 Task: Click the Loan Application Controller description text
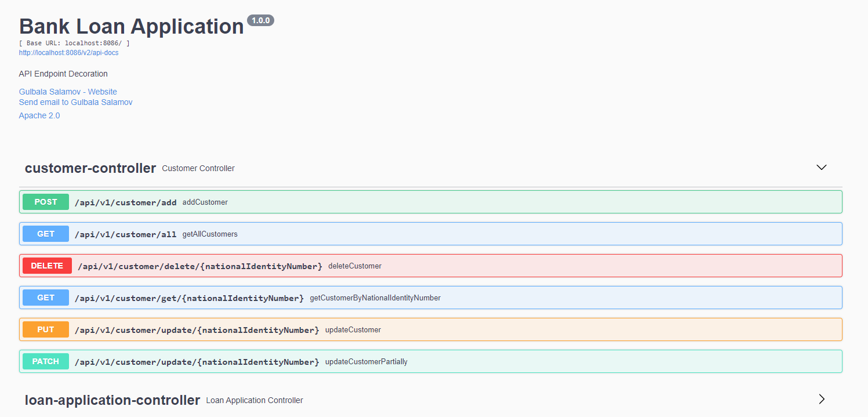255,400
